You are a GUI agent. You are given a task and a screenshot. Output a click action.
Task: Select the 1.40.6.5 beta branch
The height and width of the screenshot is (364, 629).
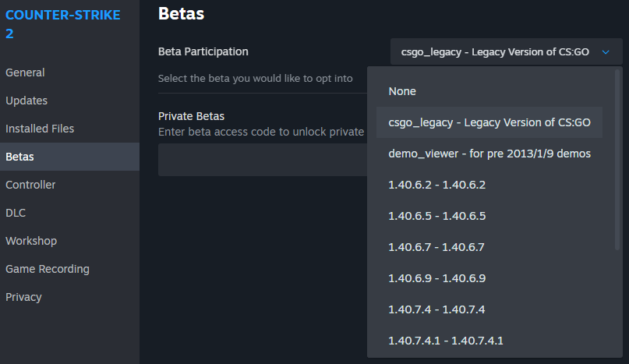click(436, 216)
